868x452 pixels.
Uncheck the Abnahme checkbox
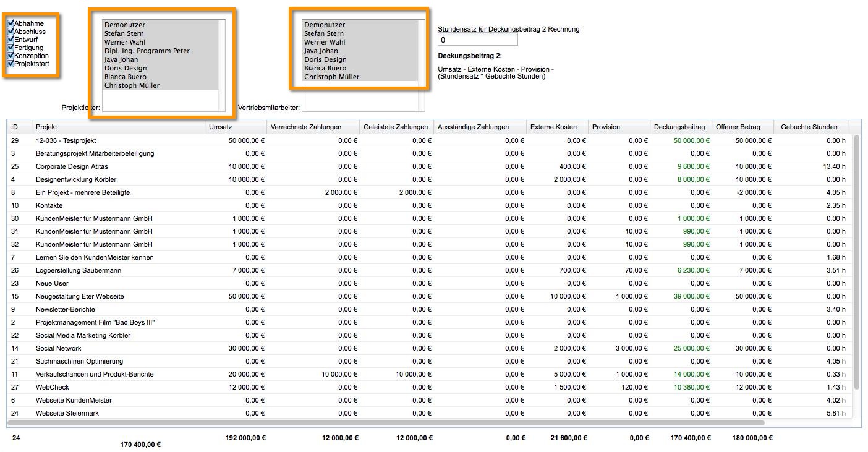tap(11, 23)
